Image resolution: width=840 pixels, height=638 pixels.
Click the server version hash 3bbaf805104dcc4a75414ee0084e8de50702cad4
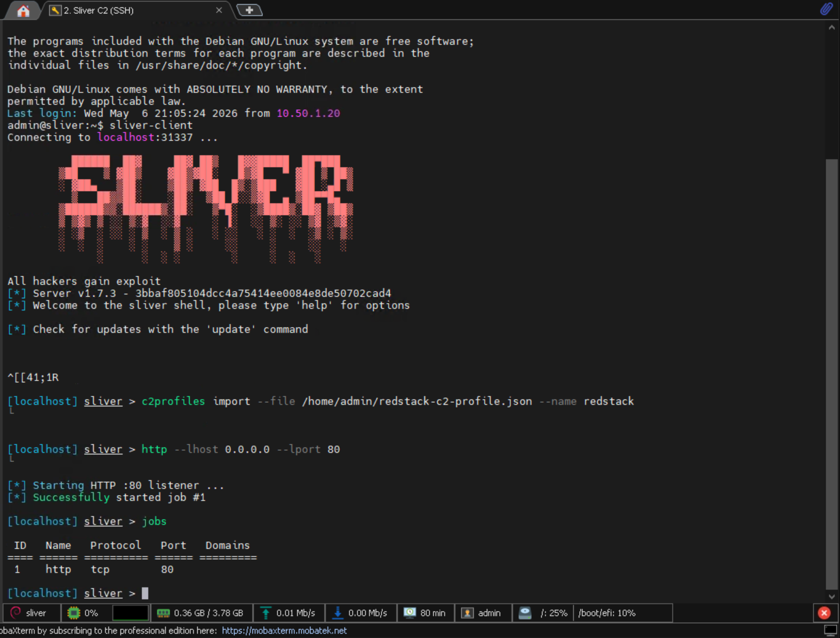(263, 293)
